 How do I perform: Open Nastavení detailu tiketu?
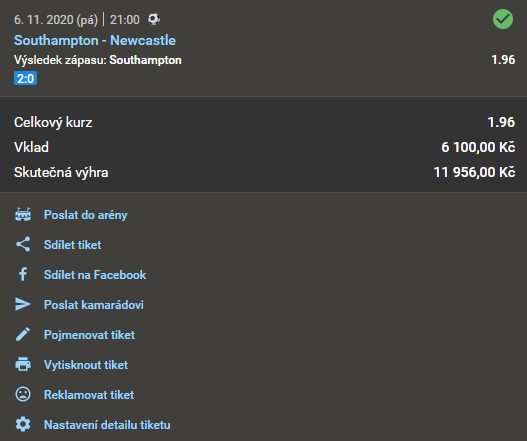107,425
